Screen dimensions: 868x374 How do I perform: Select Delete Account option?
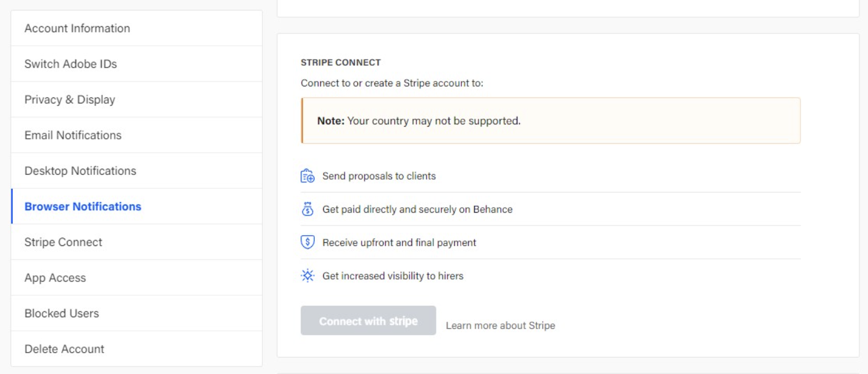[137, 349]
